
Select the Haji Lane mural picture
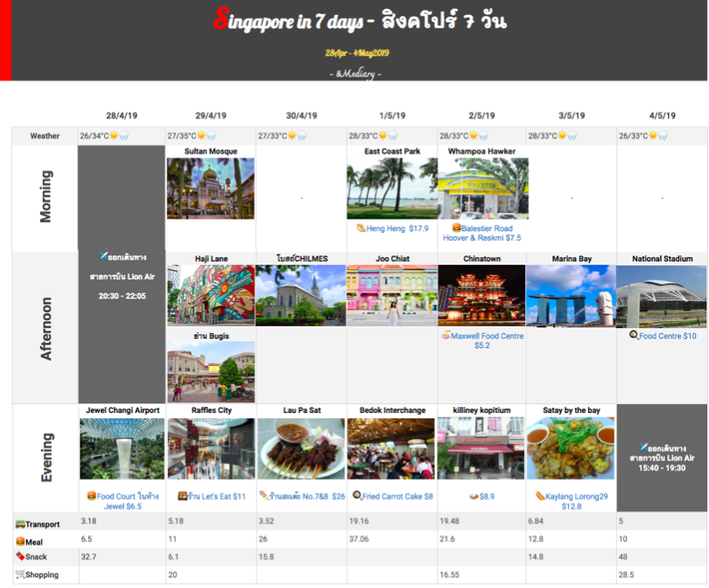click(x=210, y=296)
